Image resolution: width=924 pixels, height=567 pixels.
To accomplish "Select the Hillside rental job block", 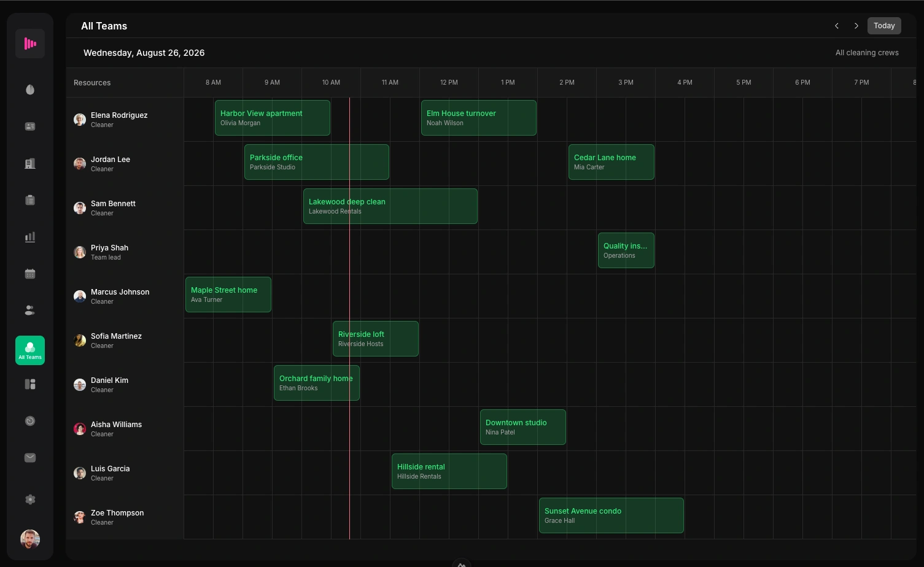I will point(449,471).
